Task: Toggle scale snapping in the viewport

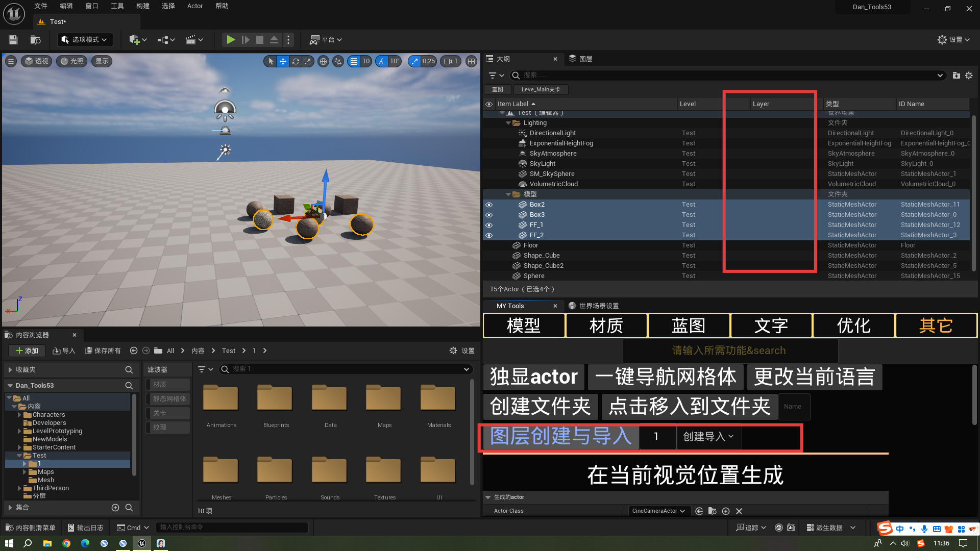Action: click(414, 61)
